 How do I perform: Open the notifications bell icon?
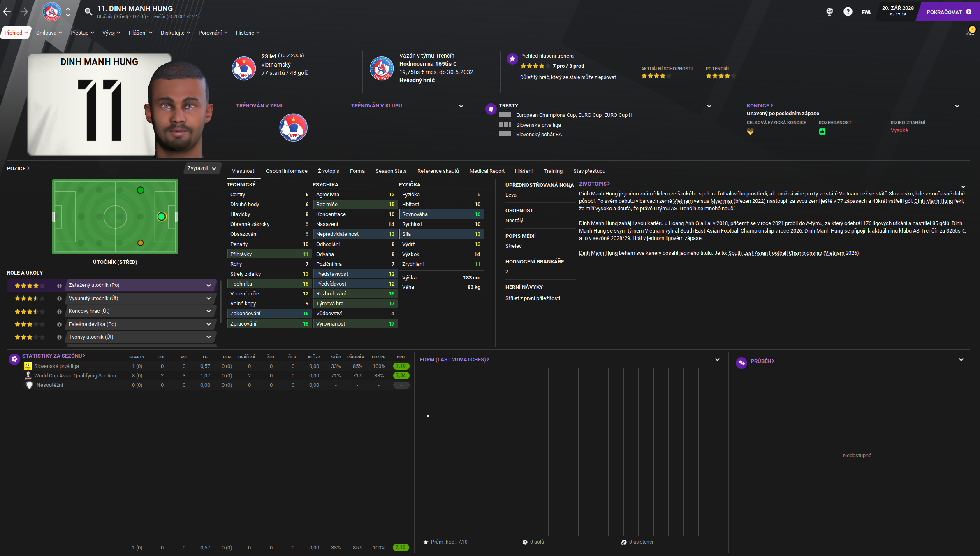pyautogui.click(x=970, y=32)
